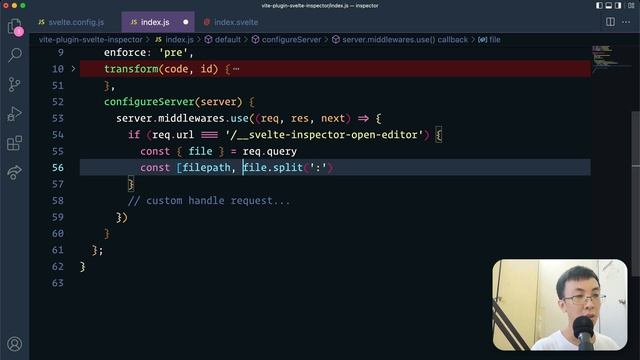Toggle the bottom panel layout icon
The width and height of the screenshot is (640, 360).
point(609,6)
